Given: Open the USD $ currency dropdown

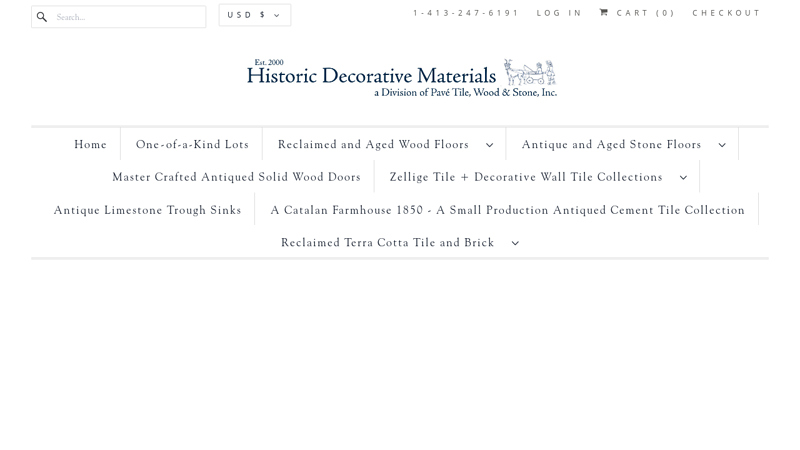Looking at the screenshot, I should (255, 15).
